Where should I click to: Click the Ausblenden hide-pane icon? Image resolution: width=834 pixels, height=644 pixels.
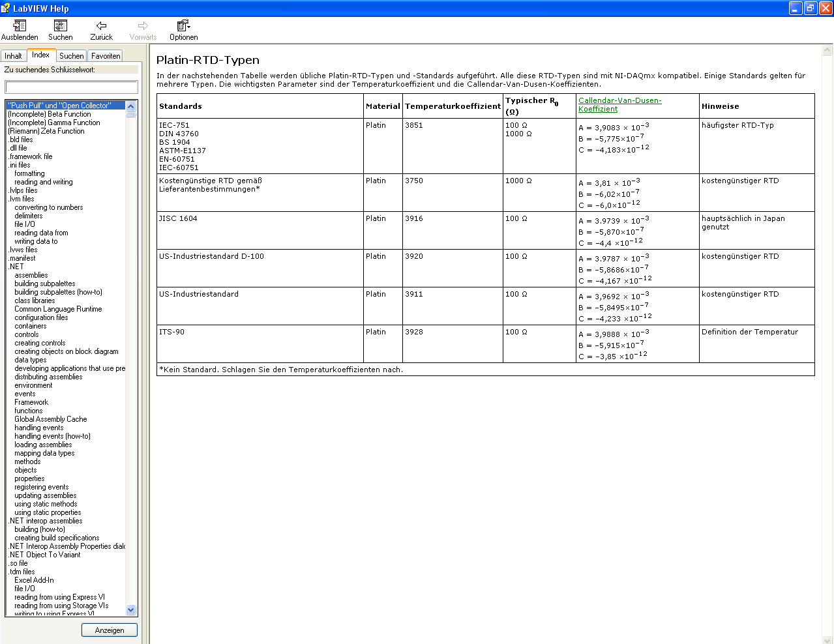coord(20,26)
